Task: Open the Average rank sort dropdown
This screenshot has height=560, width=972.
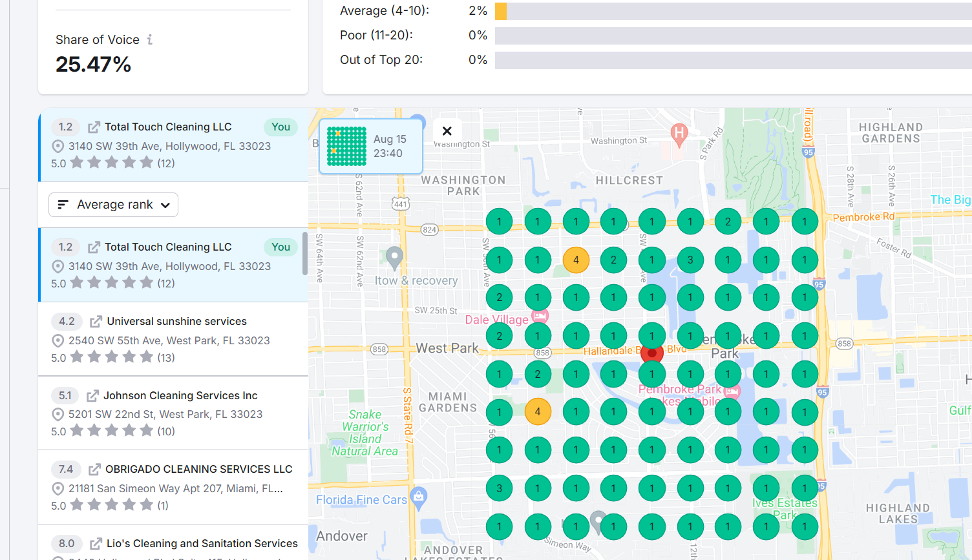Action: coord(113,205)
